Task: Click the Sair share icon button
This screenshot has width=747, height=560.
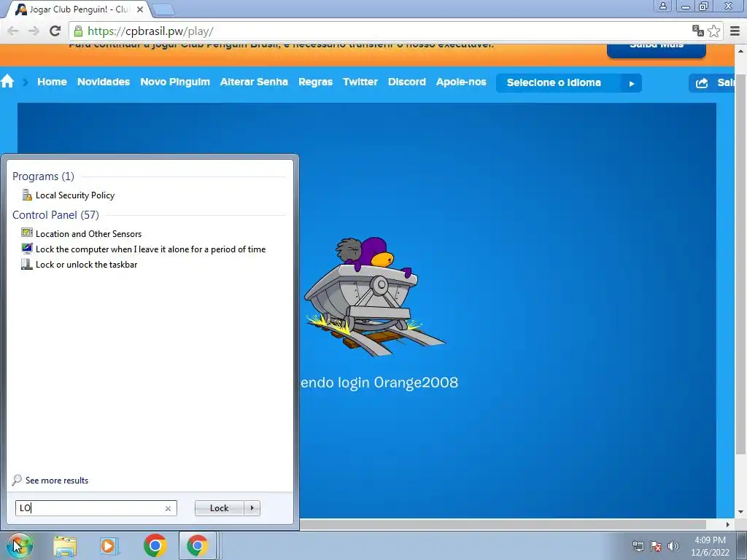Action: [x=713, y=83]
